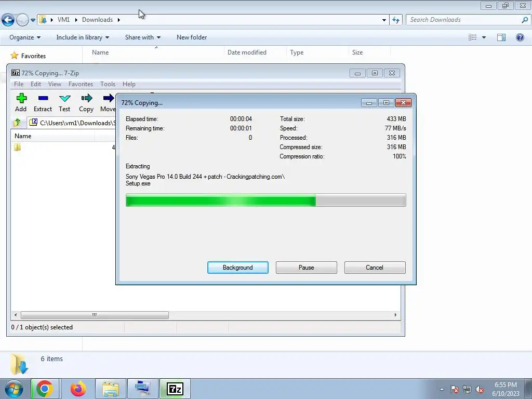Click New folder in Explorer toolbar
The height and width of the screenshot is (399, 532).
(x=192, y=37)
